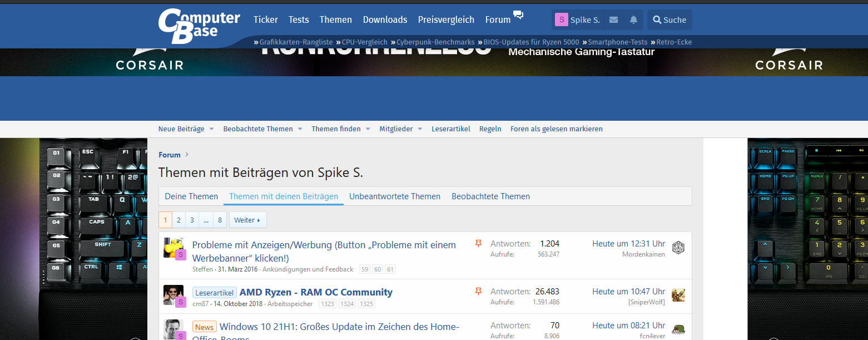Open Preisvergleich in the top navigation
Image resolution: width=868 pixels, height=340 pixels.
447,20
